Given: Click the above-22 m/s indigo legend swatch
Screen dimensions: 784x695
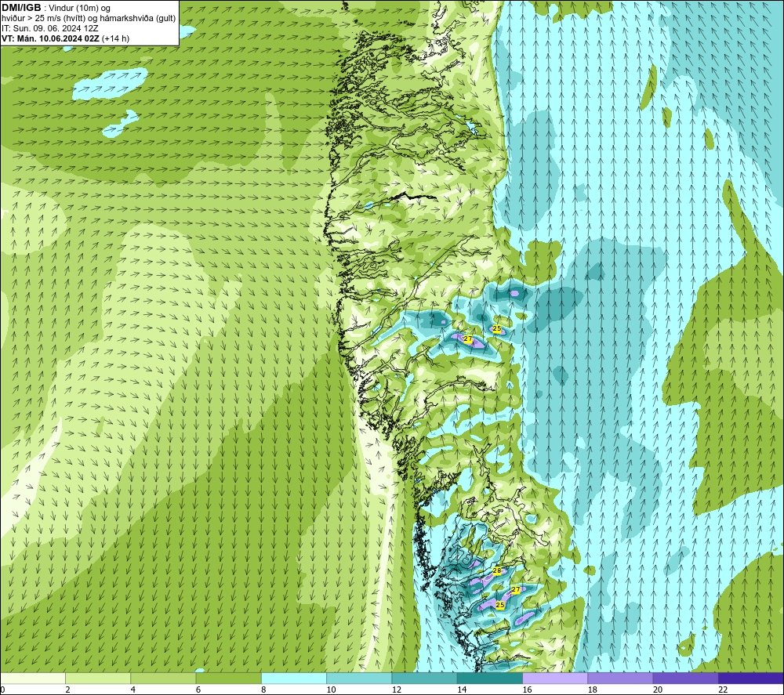Looking at the screenshot, I should (x=751, y=678).
